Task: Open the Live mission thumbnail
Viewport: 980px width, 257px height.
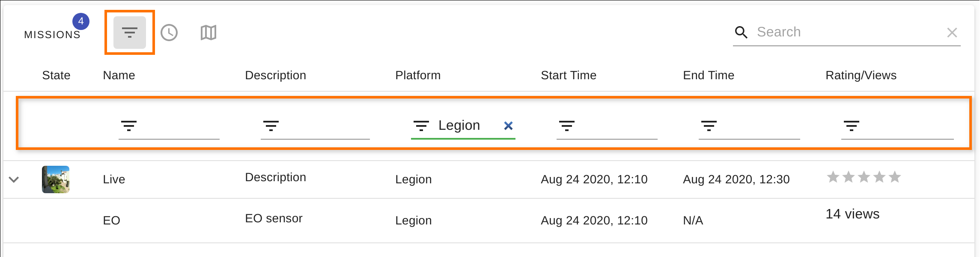Action: tap(56, 179)
